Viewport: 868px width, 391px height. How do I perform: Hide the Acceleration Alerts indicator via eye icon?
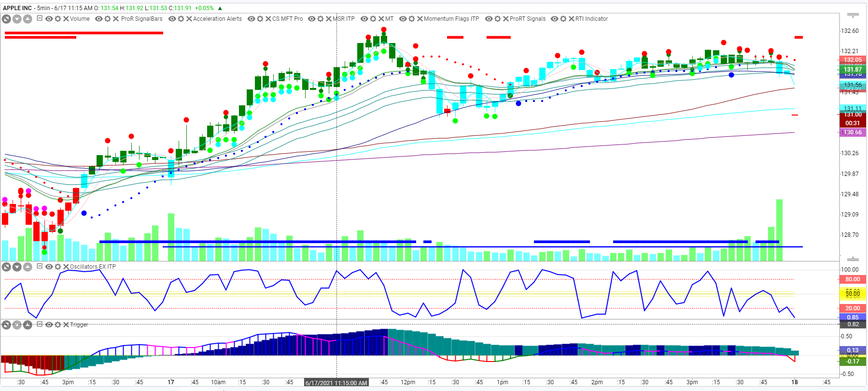pos(172,19)
